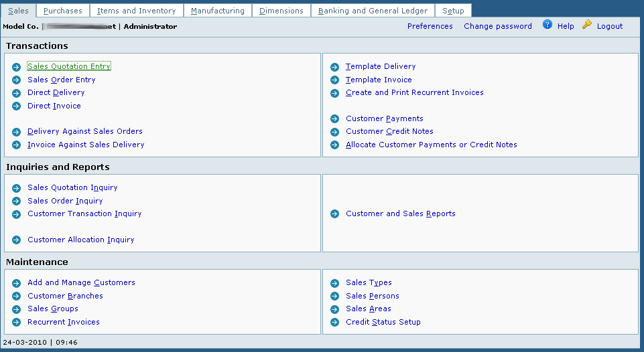644x352 pixels.
Task: Click arrow icon next to Sales Groups
Action: point(17,309)
